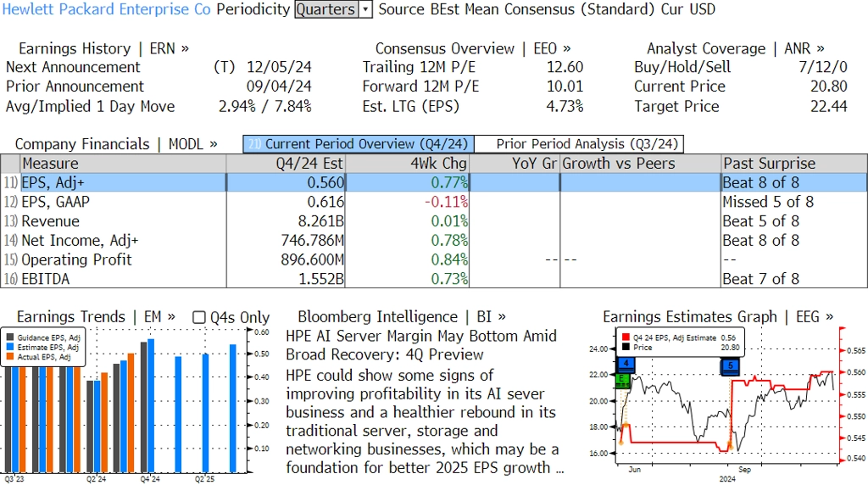
Task: Click Current Price value 20.80
Action: point(829,86)
